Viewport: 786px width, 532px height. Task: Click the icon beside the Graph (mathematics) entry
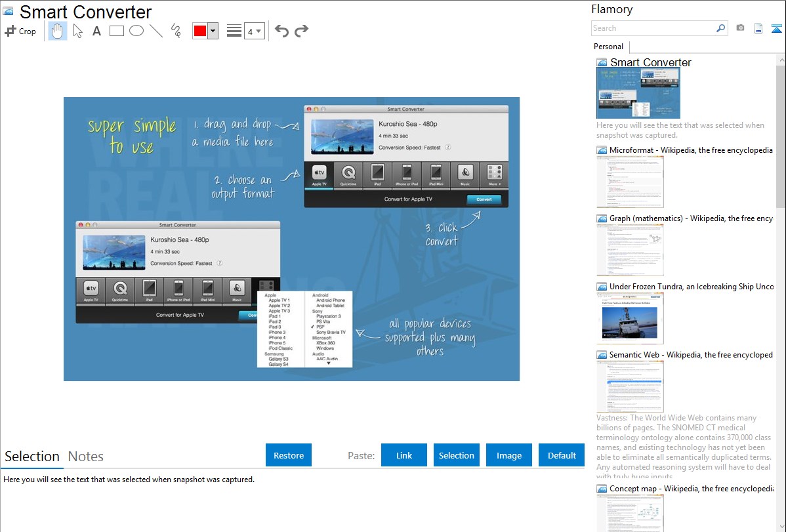click(x=602, y=218)
